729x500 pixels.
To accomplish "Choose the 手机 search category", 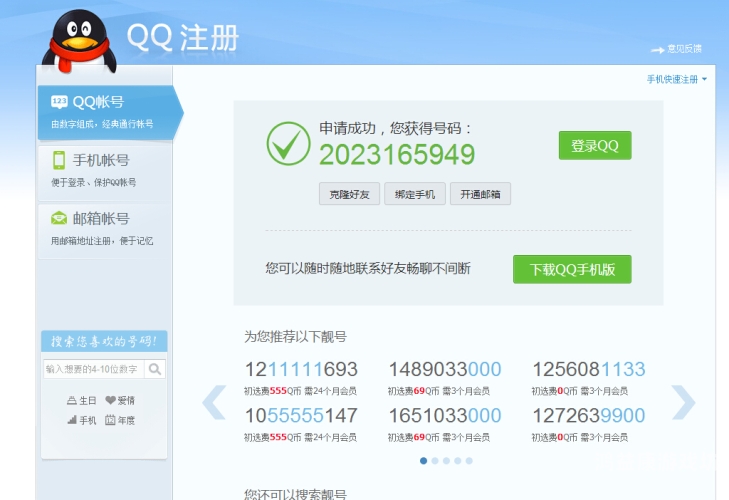I will [x=82, y=420].
